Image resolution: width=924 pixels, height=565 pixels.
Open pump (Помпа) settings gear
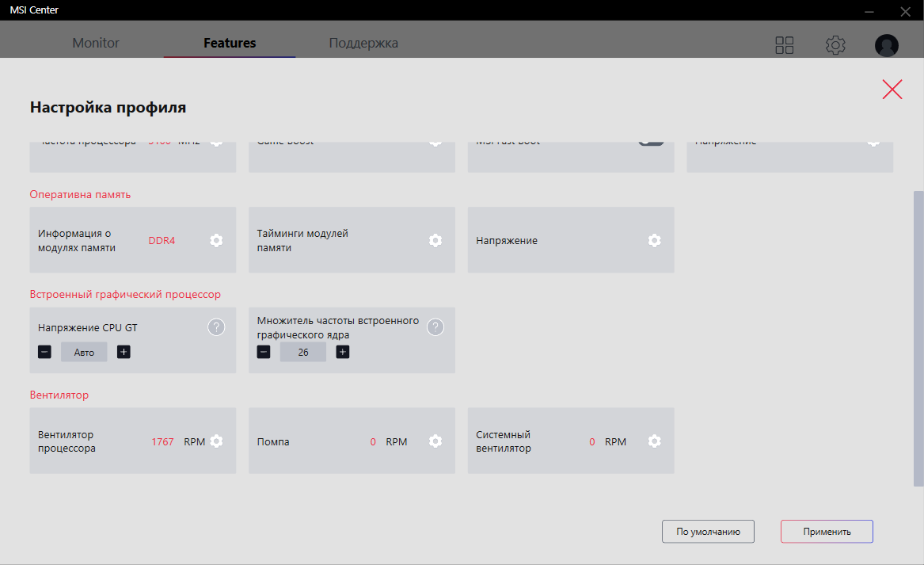435,441
